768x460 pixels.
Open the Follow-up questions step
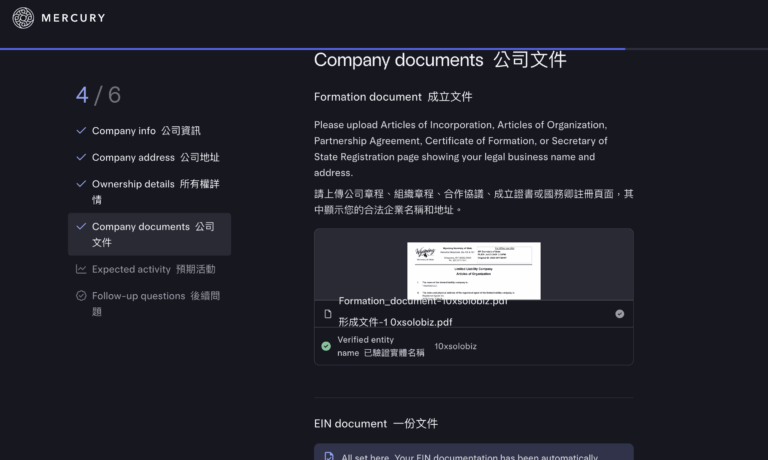(152, 303)
